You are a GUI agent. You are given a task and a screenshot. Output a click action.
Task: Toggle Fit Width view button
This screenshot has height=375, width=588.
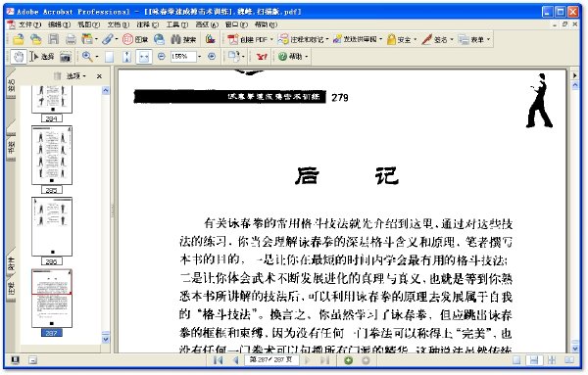pyautogui.click(x=144, y=57)
